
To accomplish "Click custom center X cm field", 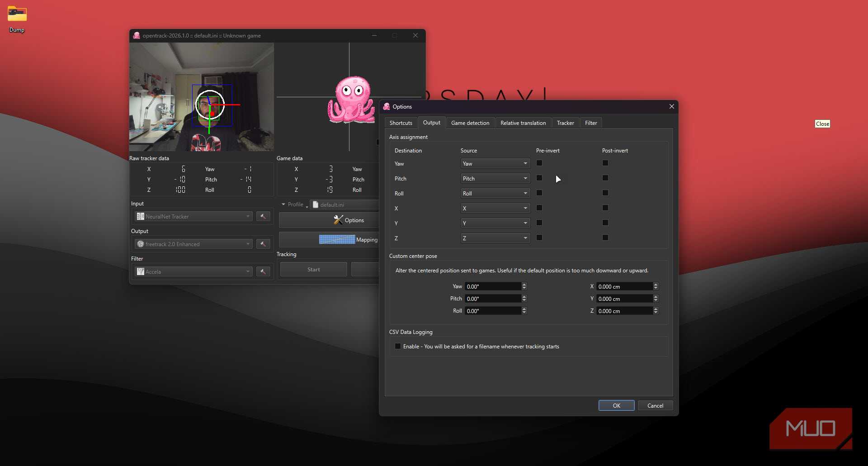I will click(624, 286).
